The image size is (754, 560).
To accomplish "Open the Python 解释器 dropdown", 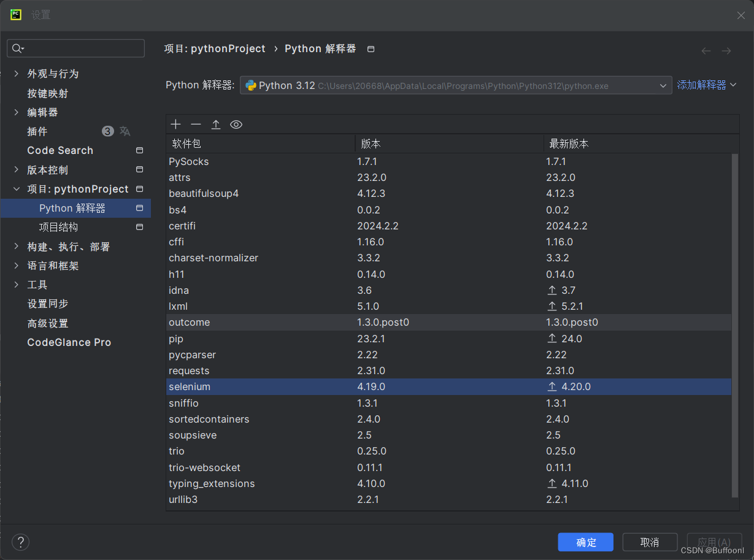I will pyautogui.click(x=456, y=86).
